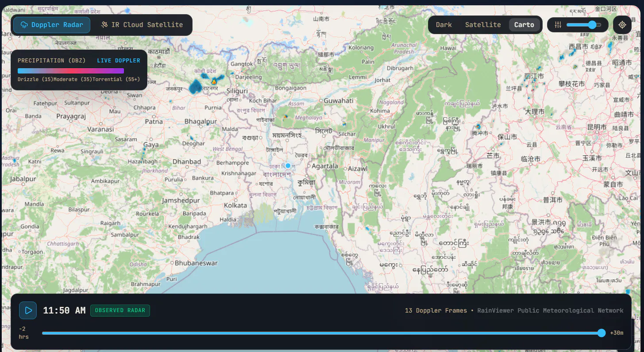Click the Kolkata city label

click(235, 205)
